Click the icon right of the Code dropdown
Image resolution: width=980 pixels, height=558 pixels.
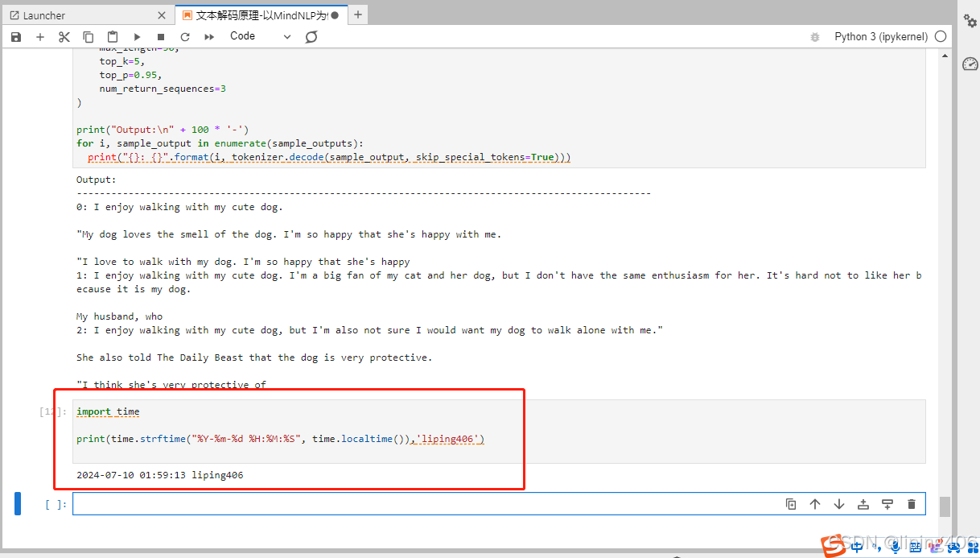(311, 37)
